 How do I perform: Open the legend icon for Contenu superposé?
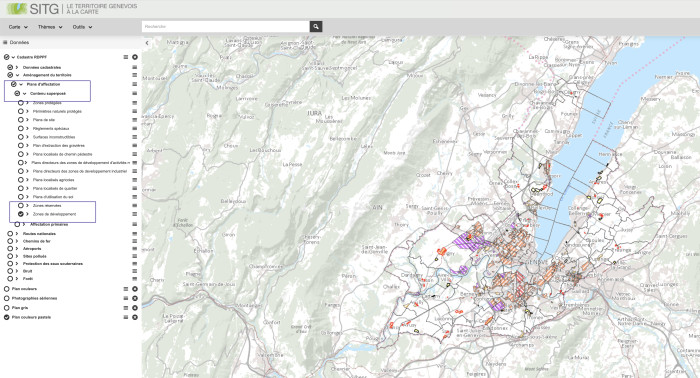135,93
